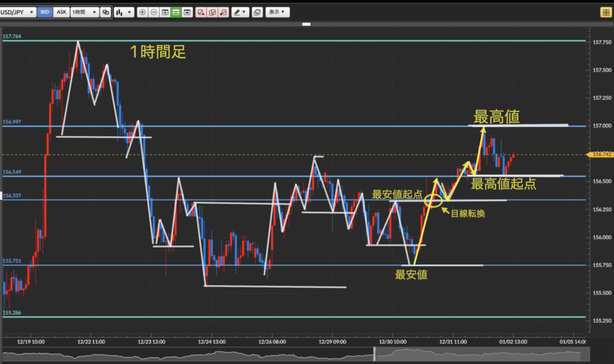Expand the candlestick chart type dropdown
Viewport: 614px width, 364px height.
click(x=123, y=12)
